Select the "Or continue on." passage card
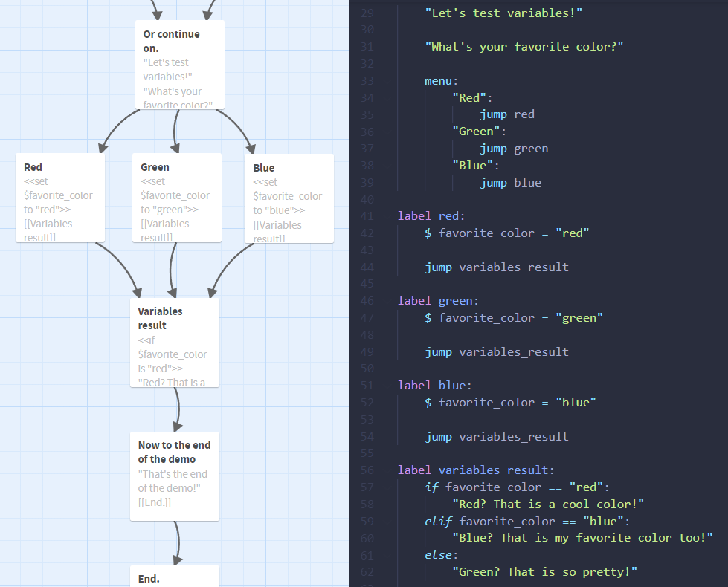728x587 pixels. (180, 65)
